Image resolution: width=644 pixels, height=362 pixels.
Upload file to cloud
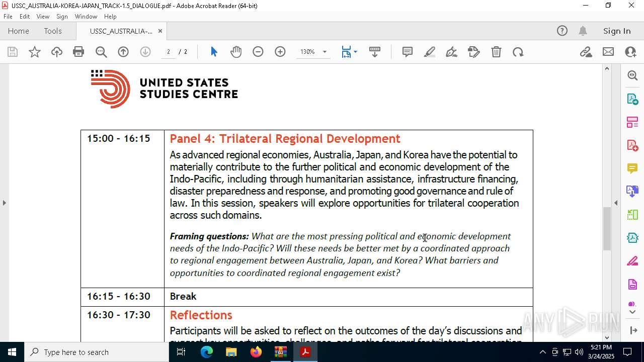(x=57, y=52)
